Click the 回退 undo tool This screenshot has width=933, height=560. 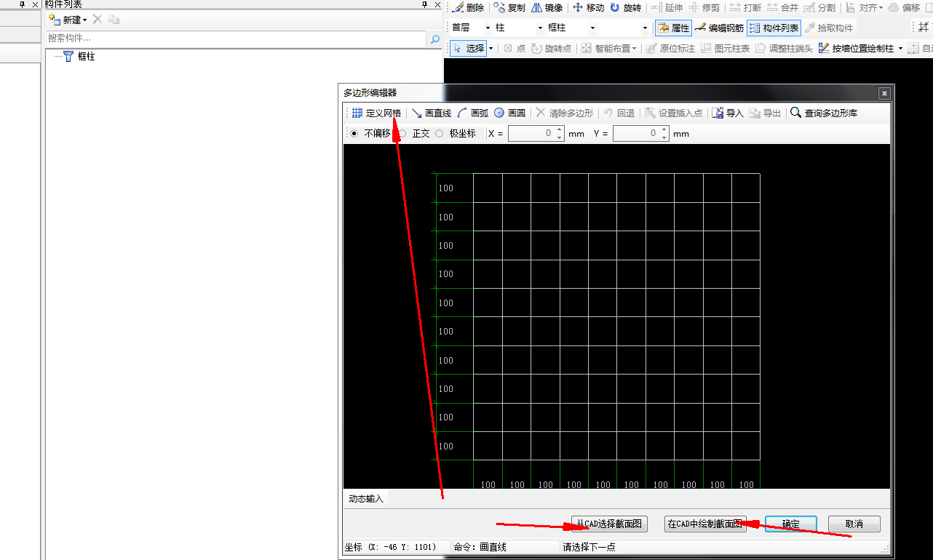[x=619, y=113]
